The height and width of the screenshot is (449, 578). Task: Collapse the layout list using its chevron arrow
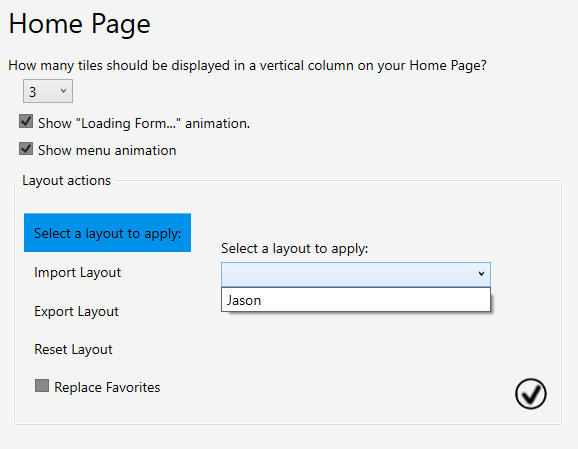(x=481, y=274)
